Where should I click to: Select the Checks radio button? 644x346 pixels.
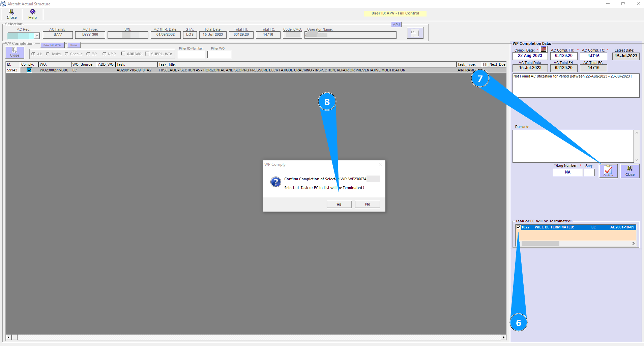tap(66, 54)
